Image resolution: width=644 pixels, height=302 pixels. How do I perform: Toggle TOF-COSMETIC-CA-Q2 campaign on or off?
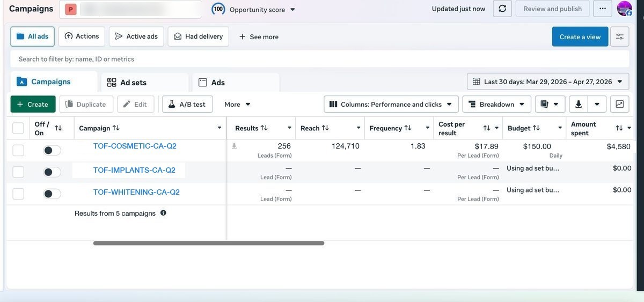(52, 150)
